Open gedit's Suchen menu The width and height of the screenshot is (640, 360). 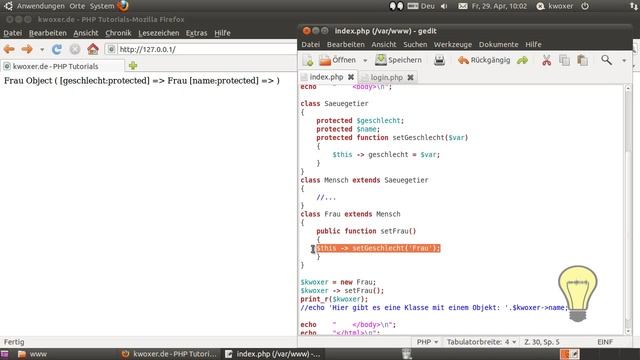click(x=415, y=44)
